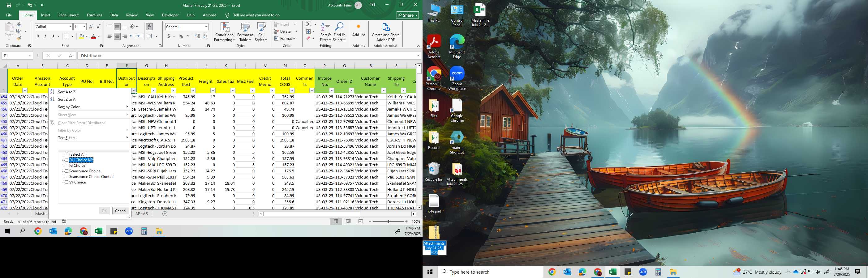Open the General number format dropdown
Image resolution: width=868 pixels, height=278 pixels.
point(206,27)
